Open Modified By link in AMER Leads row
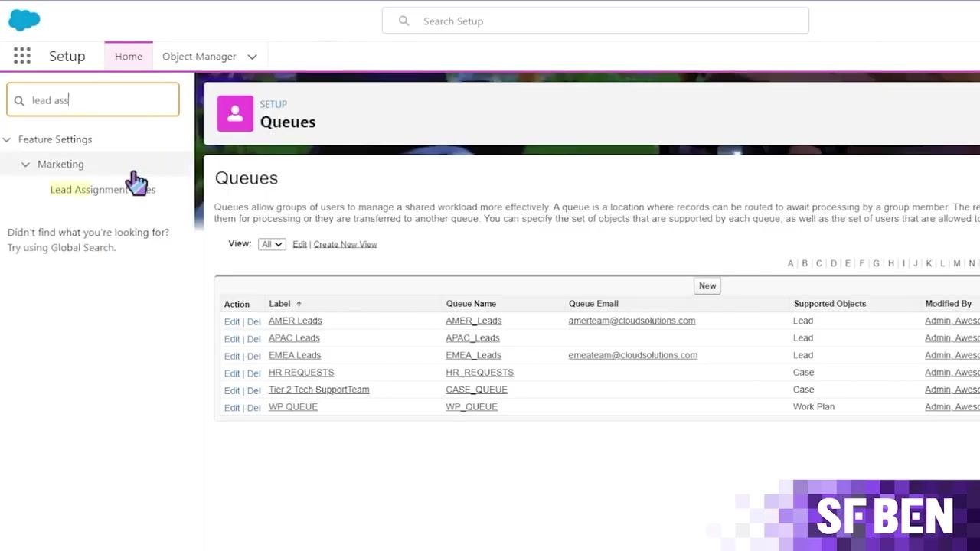Viewport: 980px width, 551px height. [952, 321]
